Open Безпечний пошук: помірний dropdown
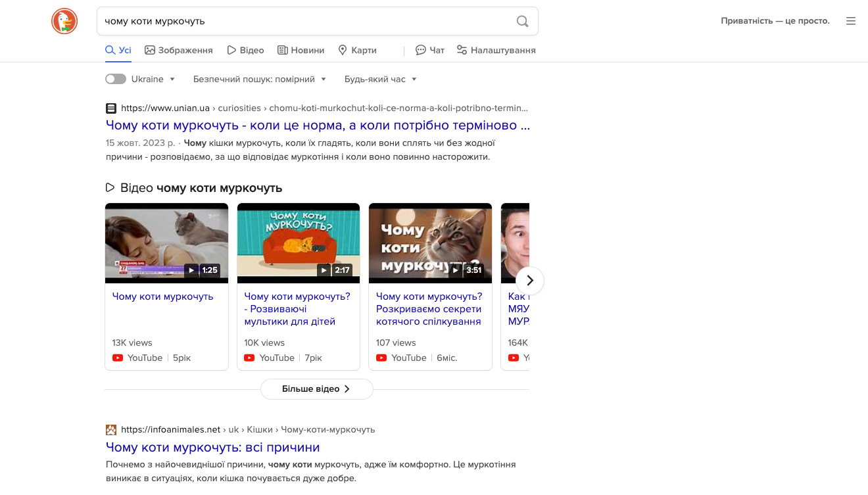Viewport: 868px width, 495px height. point(260,79)
